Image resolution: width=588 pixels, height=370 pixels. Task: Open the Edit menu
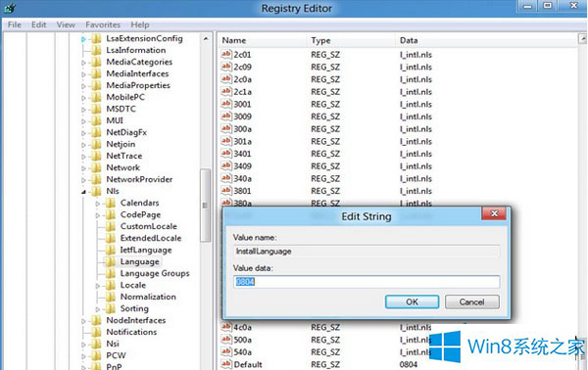38,24
